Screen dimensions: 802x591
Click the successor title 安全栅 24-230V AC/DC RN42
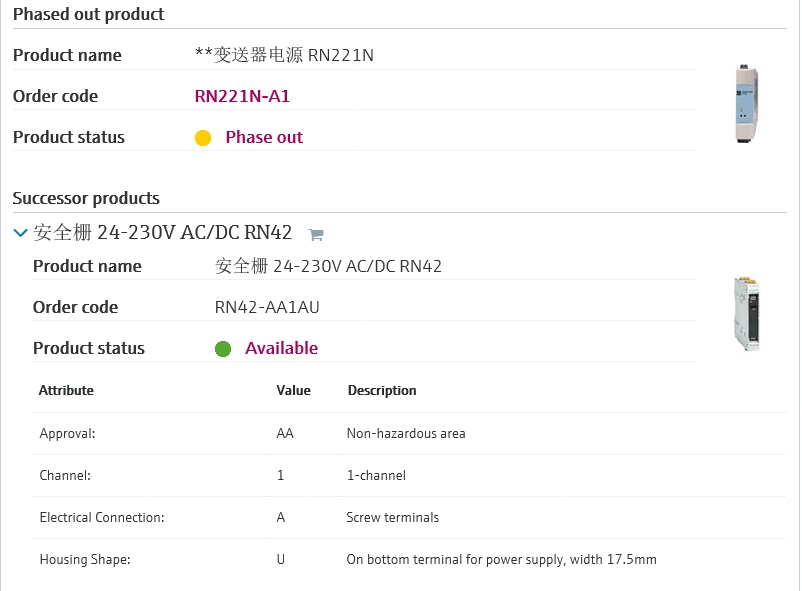point(163,233)
